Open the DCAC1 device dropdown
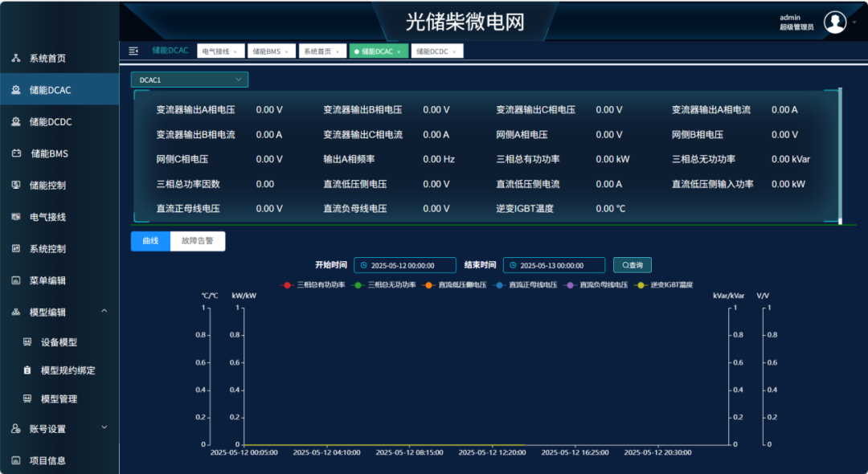The height and width of the screenshot is (474, 868). click(x=190, y=80)
